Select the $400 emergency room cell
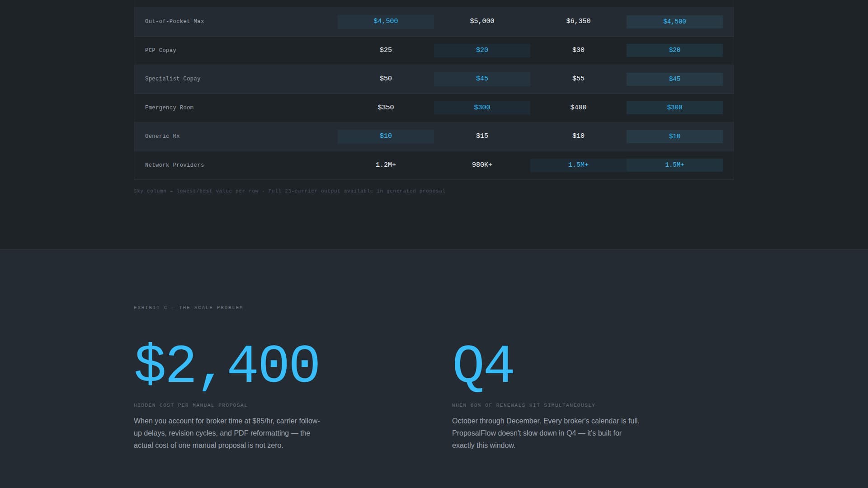Viewport: 868px width, 488px height. coord(578,108)
